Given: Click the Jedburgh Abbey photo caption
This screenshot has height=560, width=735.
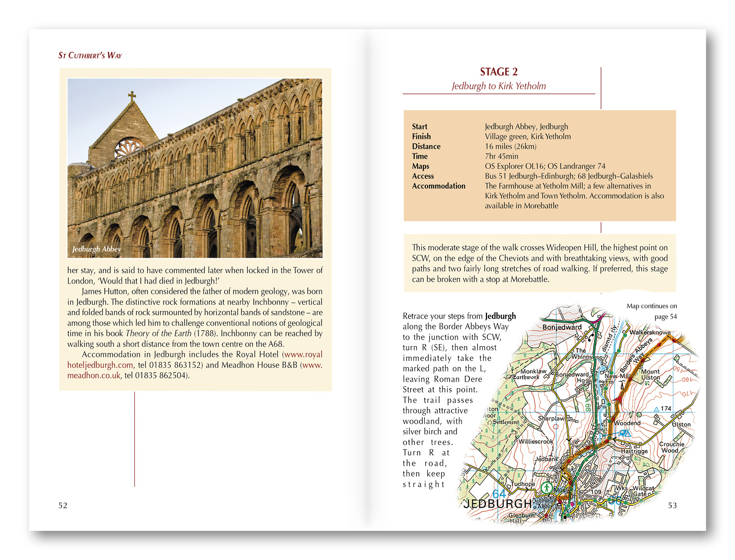Looking at the screenshot, I should [96, 249].
